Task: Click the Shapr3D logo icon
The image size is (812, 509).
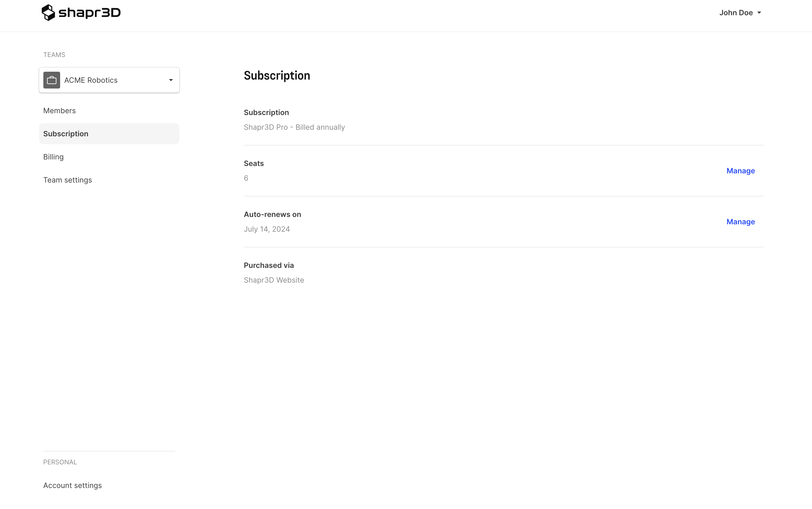Action: coord(49,12)
